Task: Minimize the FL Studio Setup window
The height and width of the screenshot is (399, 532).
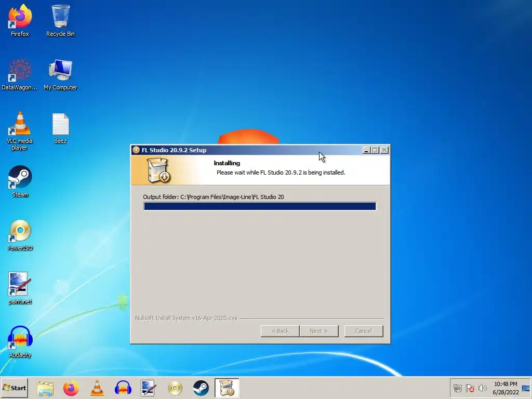Action: 366,150
